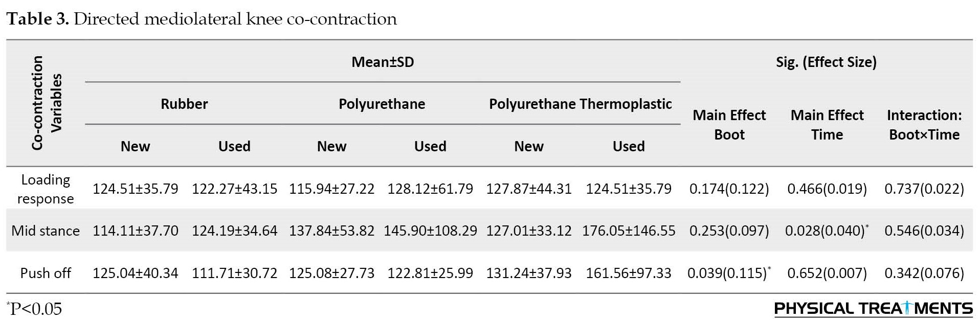Click the P<0.05 footnote text
This screenshot has height=321, width=980.
34,309
